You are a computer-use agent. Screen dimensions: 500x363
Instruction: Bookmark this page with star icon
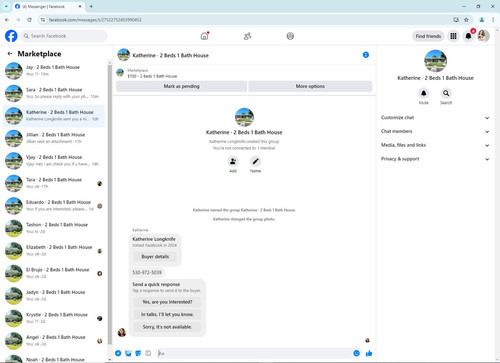point(466,20)
